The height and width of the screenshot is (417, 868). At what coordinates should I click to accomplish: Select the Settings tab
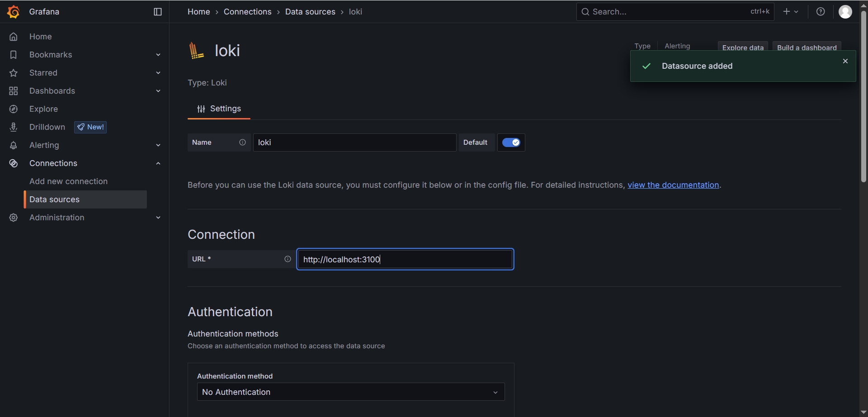[219, 109]
